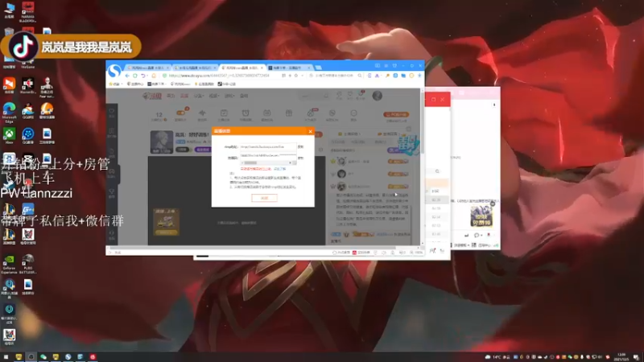Reload the page with the green refresh icon

135,76
